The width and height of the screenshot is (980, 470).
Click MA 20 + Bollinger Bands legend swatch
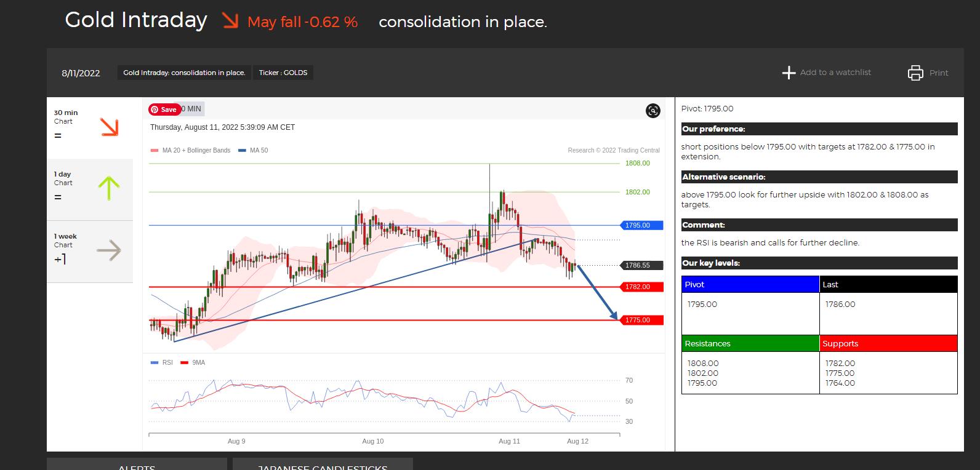pyautogui.click(x=155, y=150)
